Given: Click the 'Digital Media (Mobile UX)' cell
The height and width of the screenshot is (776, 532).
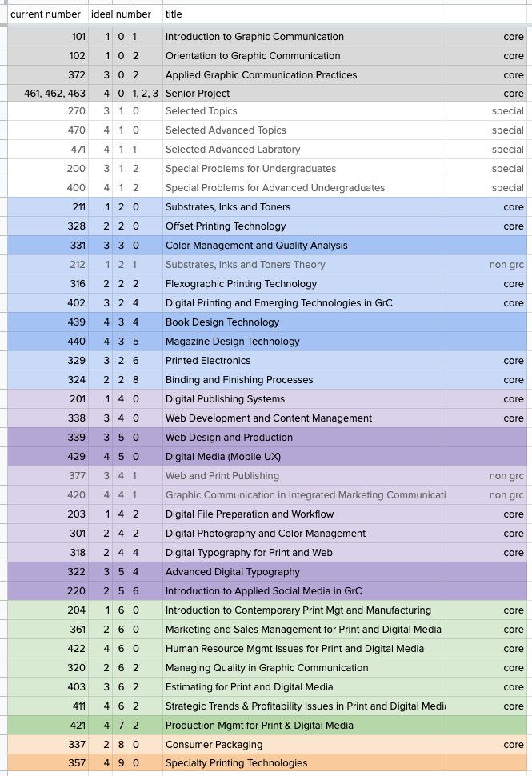Looking at the screenshot, I should click(304, 457).
